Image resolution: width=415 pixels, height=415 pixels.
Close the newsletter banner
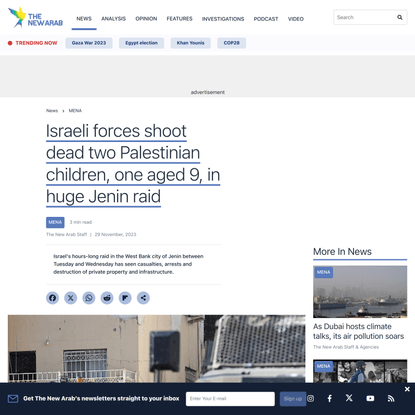(407, 389)
